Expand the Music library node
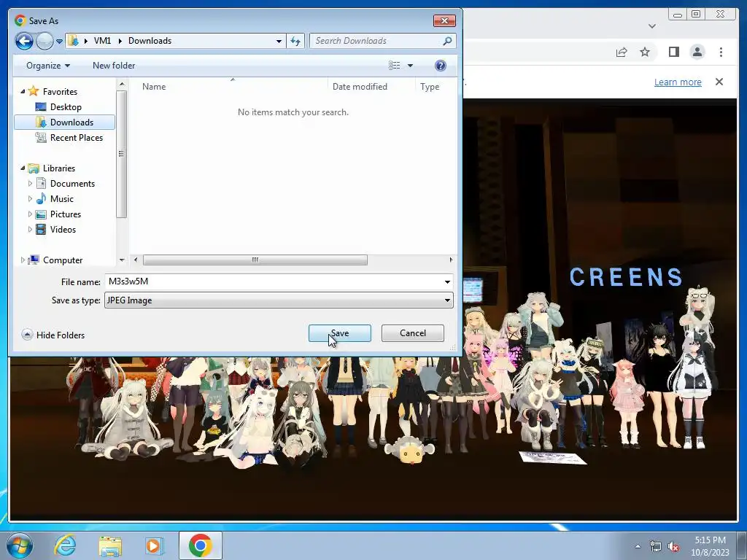 [x=30, y=199]
